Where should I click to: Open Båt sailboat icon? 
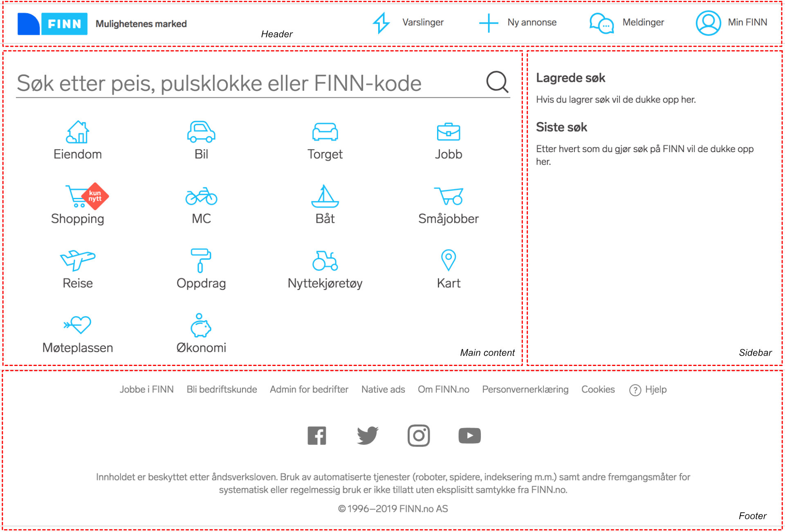(x=325, y=196)
